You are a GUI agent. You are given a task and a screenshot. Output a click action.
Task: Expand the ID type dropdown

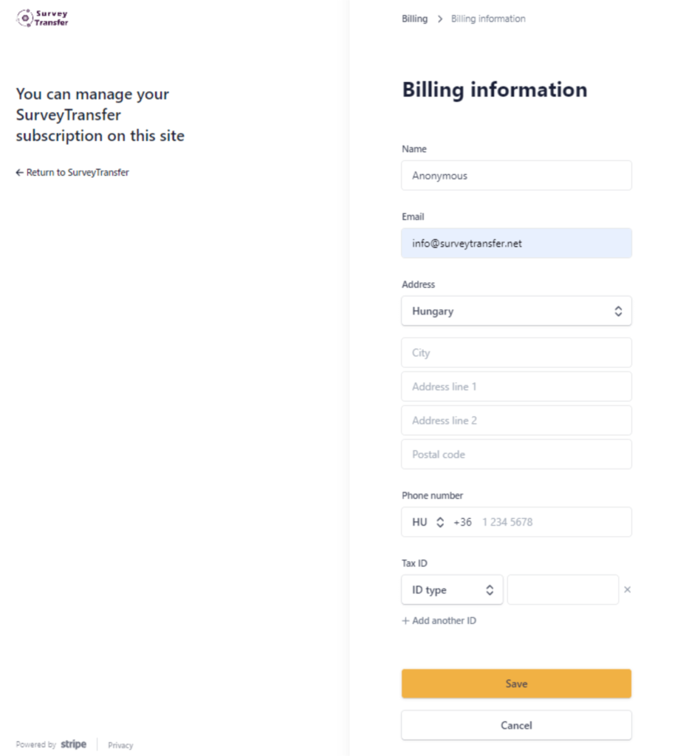tap(452, 590)
